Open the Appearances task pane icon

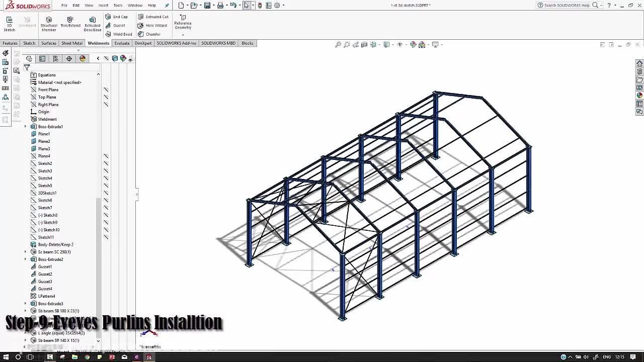[639, 96]
